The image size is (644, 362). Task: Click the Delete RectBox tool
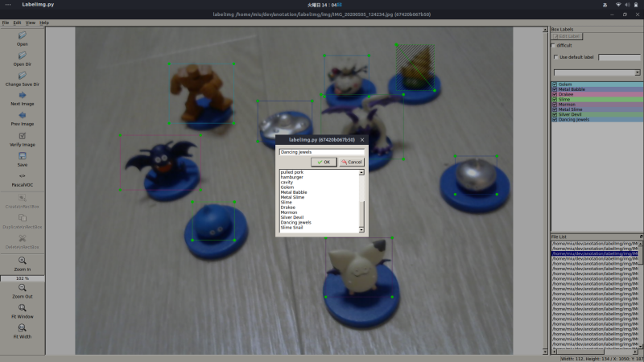(x=23, y=238)
